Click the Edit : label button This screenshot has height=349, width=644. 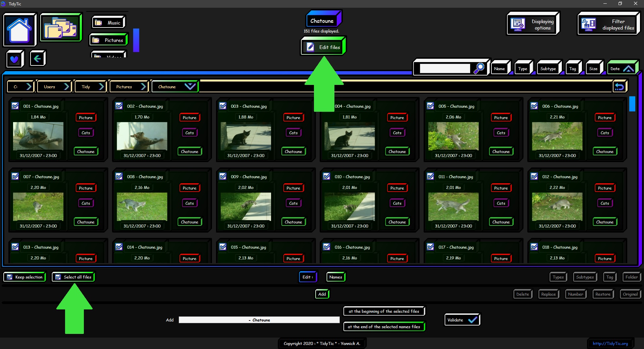308,277
